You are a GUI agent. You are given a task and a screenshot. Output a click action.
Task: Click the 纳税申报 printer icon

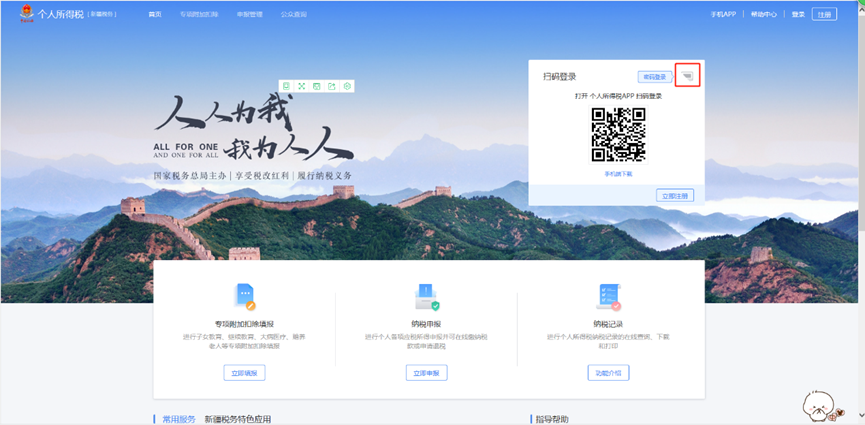pos(426,297)
